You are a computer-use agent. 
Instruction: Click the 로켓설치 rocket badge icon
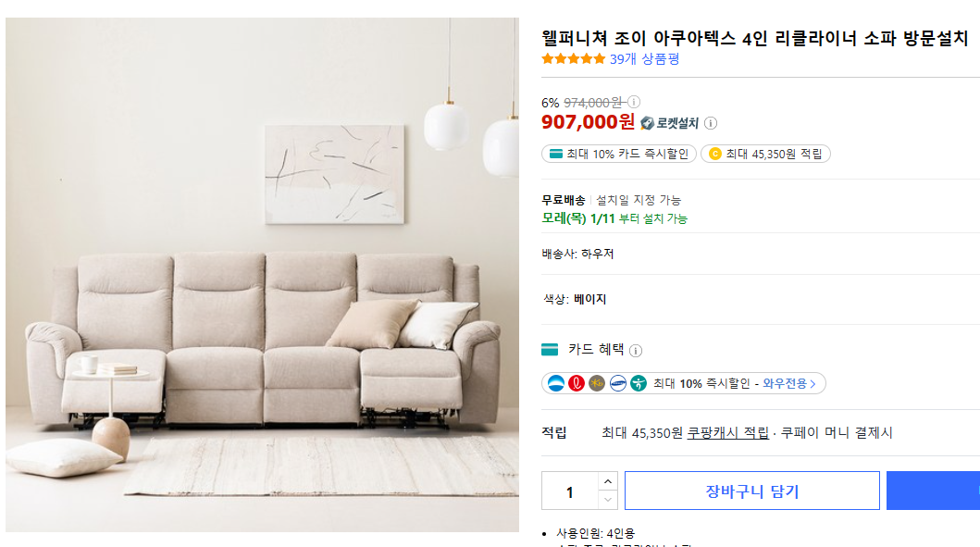tap(647, 122)
